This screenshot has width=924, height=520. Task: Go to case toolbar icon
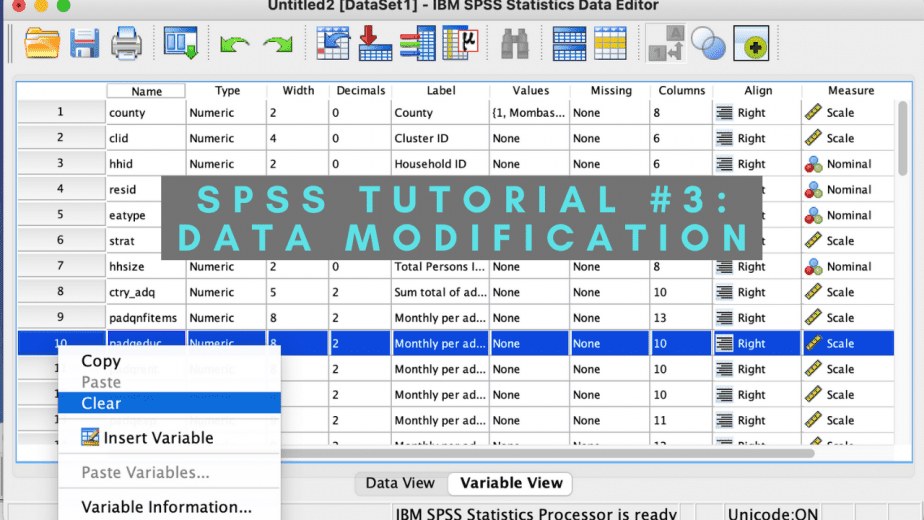[333, 43]
